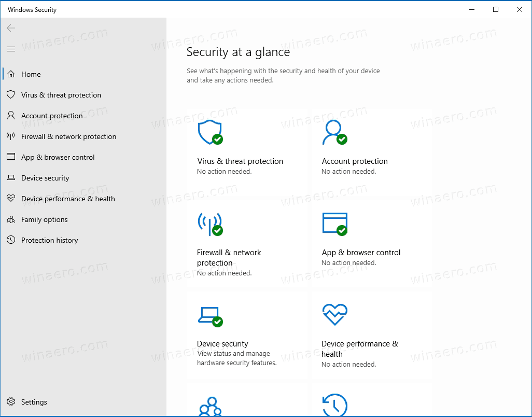Click the history clock icon in sidebar
532x417 pixels.
(x=11, y=240)
